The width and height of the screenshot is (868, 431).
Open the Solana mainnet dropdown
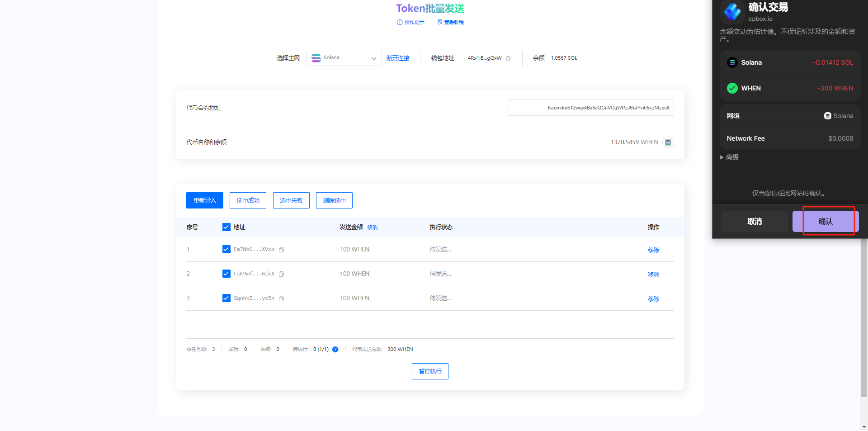pyautogui.click(x=344, y=58)
